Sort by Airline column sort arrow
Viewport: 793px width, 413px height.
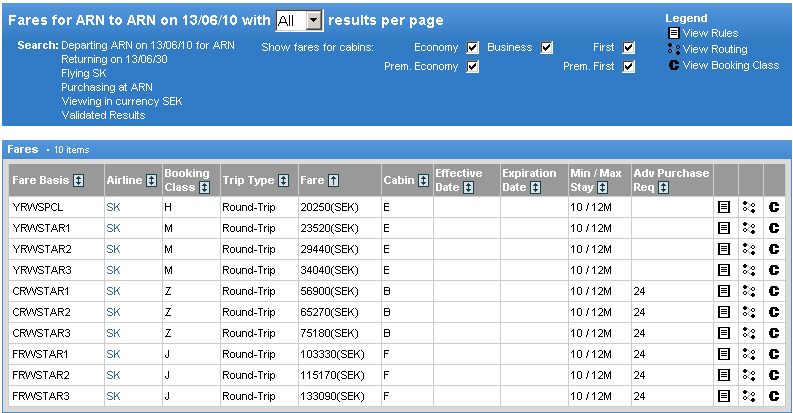coord(152,181)
